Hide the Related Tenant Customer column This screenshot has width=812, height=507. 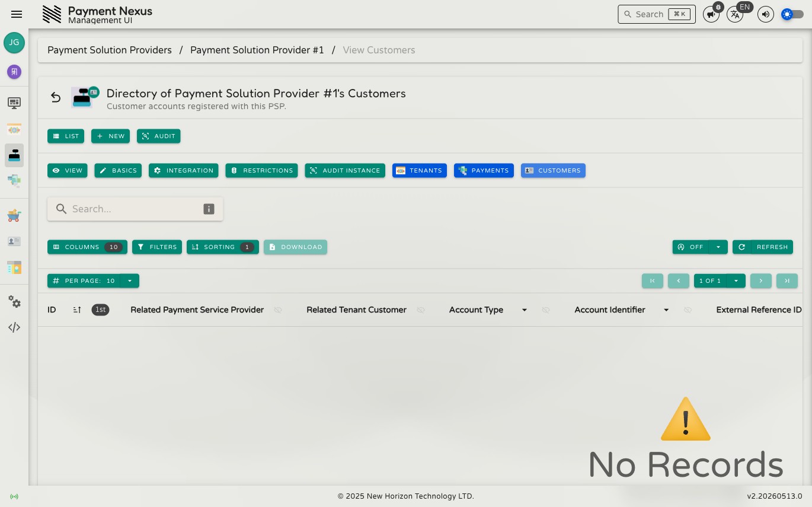coord(421,310)
